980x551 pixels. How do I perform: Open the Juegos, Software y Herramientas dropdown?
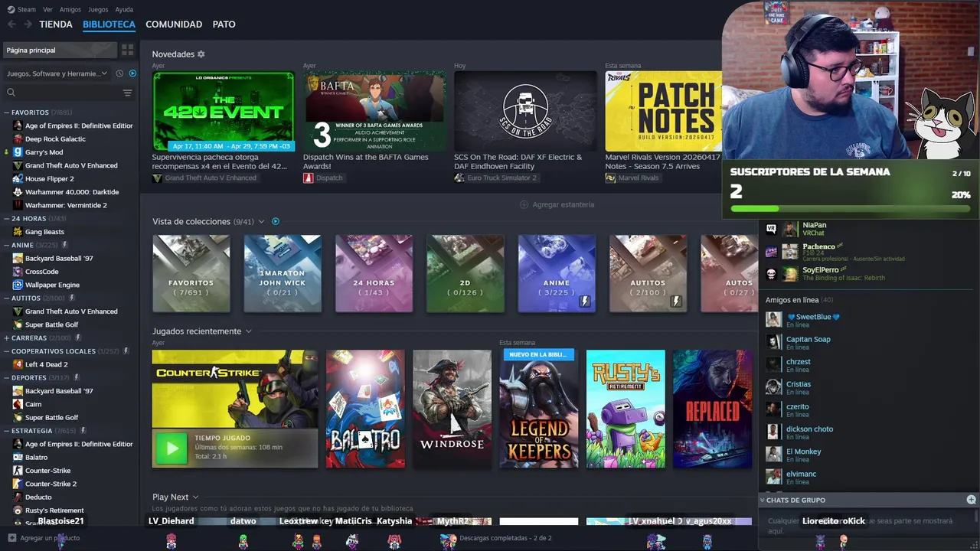pos(57,73)
